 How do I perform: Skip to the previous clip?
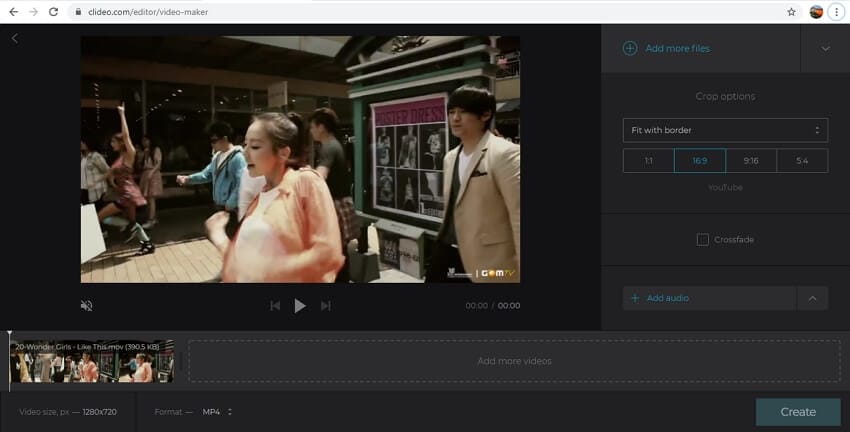(275, 306)
